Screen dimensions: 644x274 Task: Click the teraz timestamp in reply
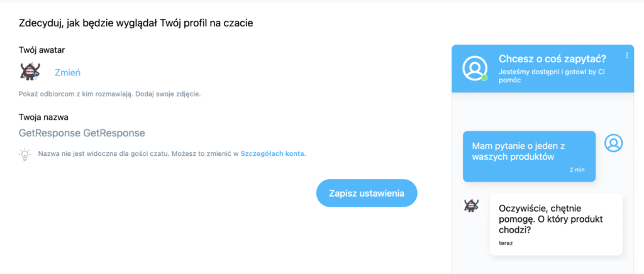coord(506,243)
